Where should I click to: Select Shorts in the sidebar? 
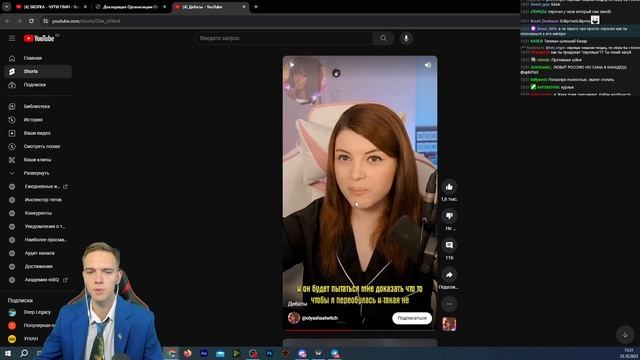click(38, 71)
